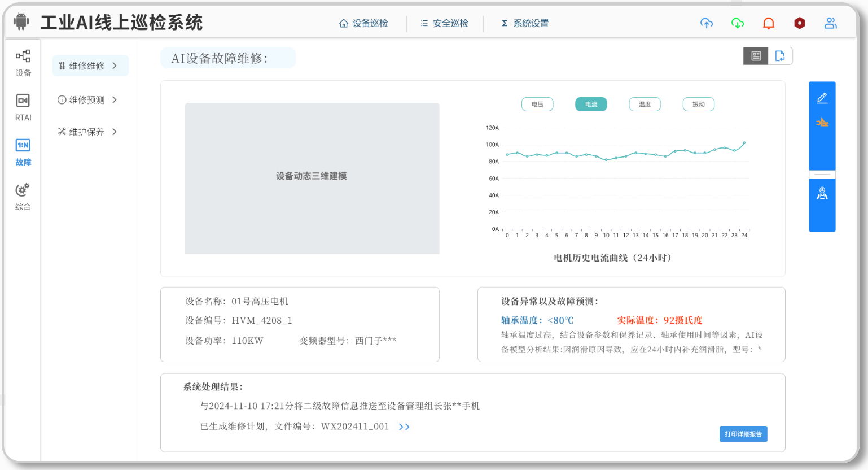Expand the 维修维修 submenu
868x470 pixels.
(90, 66)
